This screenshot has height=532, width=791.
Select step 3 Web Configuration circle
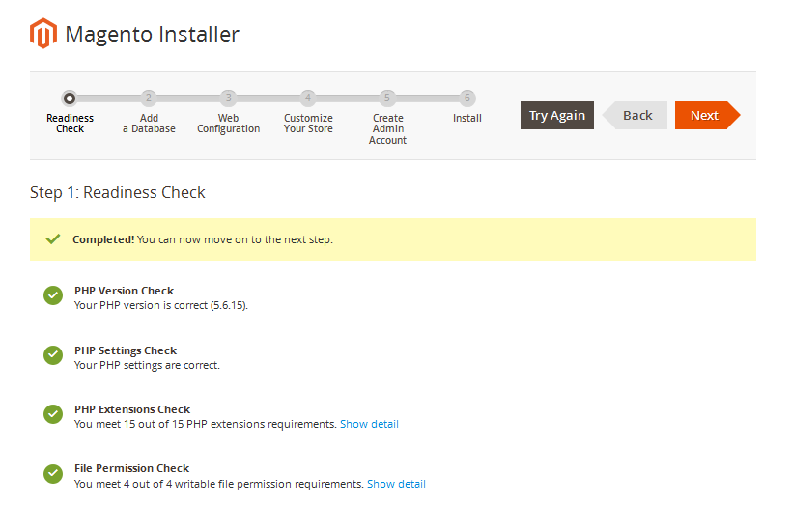click(x=228, y=98)
